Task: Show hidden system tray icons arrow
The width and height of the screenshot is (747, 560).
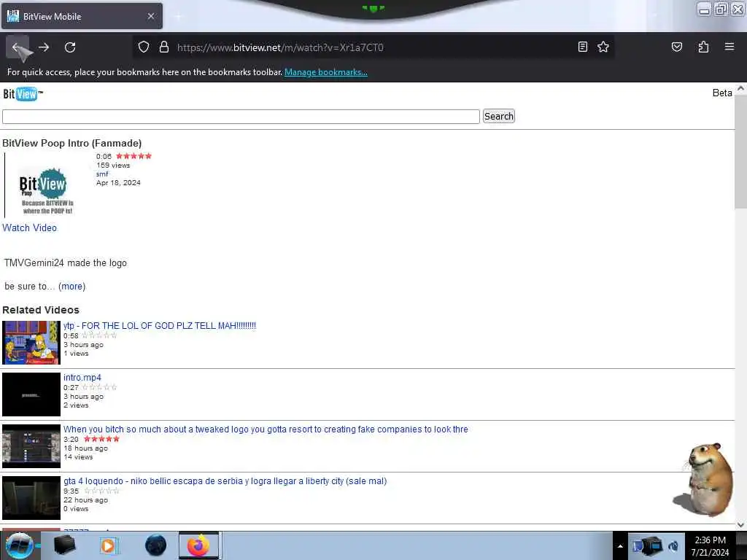Action: coord(620,546)
